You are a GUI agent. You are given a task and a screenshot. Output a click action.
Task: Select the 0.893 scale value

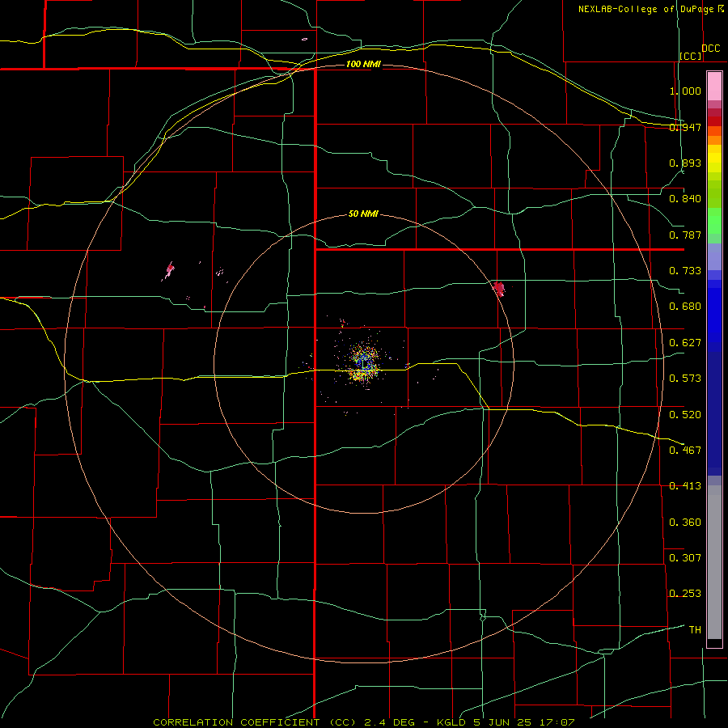coord(685,163)
